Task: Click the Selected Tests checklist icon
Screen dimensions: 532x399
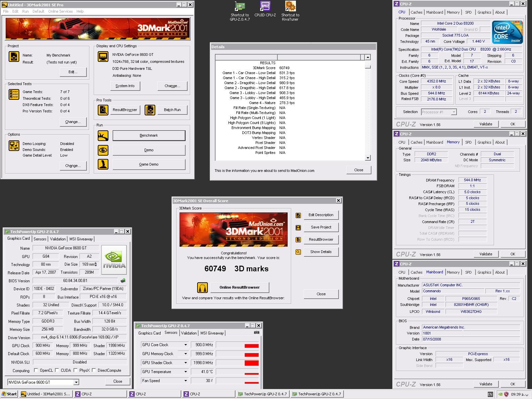Action: point(14,94)
